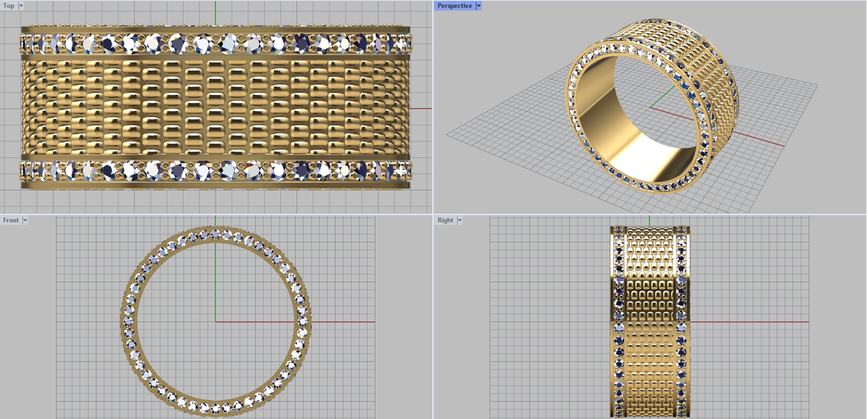
Task: Select the Right viewport title label
Action: pyautogui.click(x=445, y=220)
